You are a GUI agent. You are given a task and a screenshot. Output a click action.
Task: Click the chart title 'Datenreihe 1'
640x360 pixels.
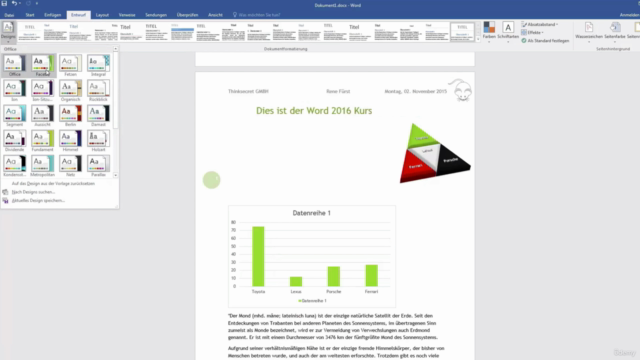[311, 213]
